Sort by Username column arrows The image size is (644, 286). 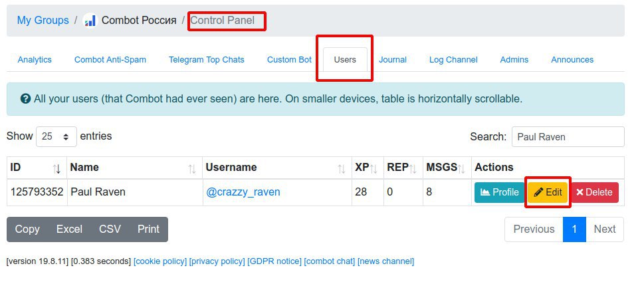tap(342, 168)
